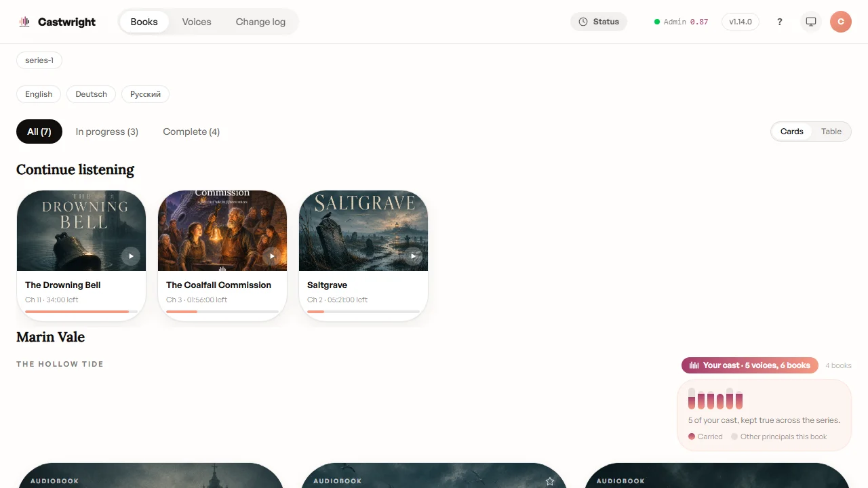Open the Books tab

click(x=144, y=22)
